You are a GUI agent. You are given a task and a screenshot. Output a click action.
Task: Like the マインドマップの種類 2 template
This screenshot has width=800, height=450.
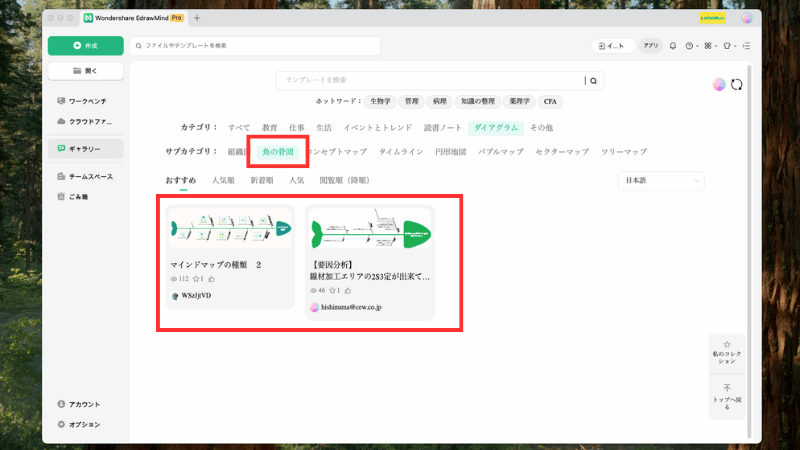212,278
